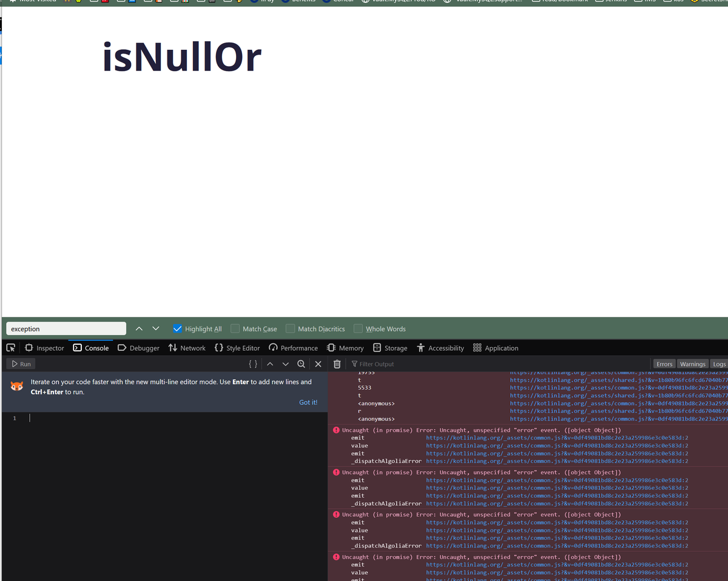This screenshot has height=581, width=728.
Task: Go to previous expression in editor history
Action: click(270, 364)
